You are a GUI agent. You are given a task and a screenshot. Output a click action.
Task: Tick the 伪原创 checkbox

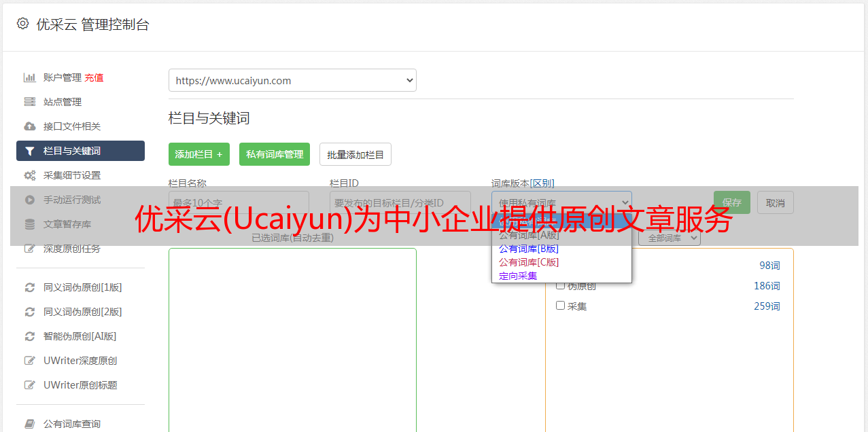point(561,285)
